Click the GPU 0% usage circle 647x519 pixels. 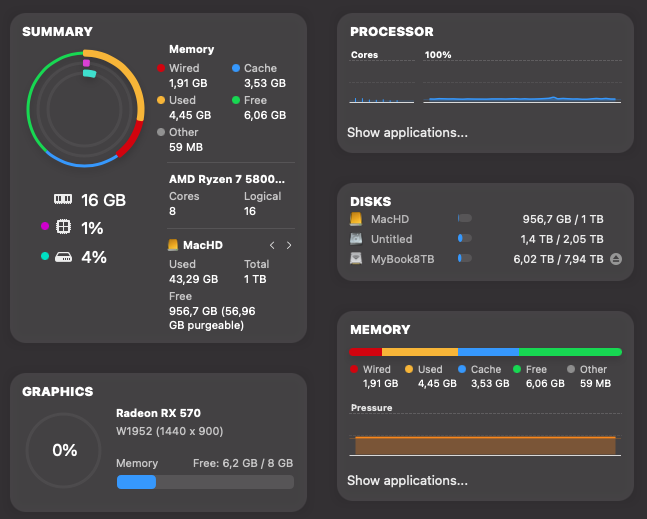tap(64, 450)
